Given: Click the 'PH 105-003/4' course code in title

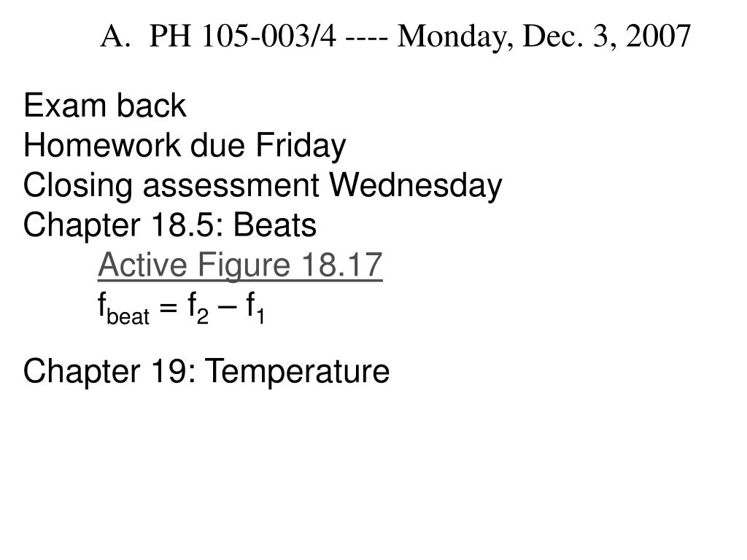Looking at the screenshot, I should pos(242,36).
